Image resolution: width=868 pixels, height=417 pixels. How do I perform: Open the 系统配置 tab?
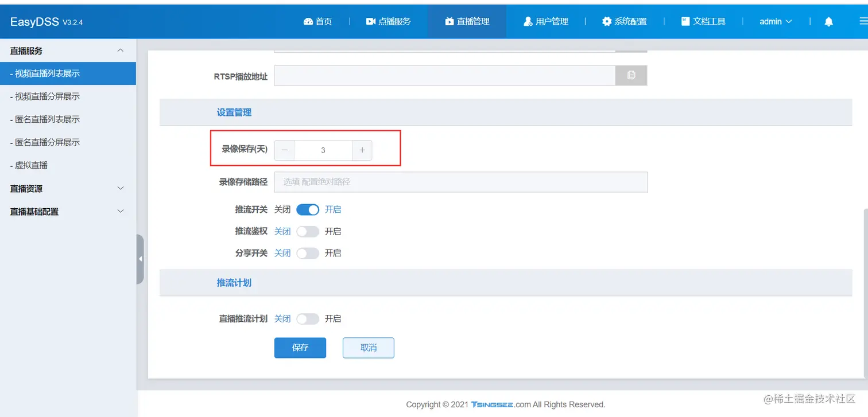click(x=624, y=21)
